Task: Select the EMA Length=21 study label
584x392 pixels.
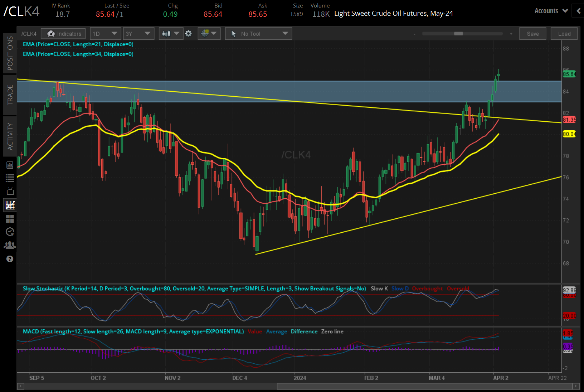Action: 78,44
